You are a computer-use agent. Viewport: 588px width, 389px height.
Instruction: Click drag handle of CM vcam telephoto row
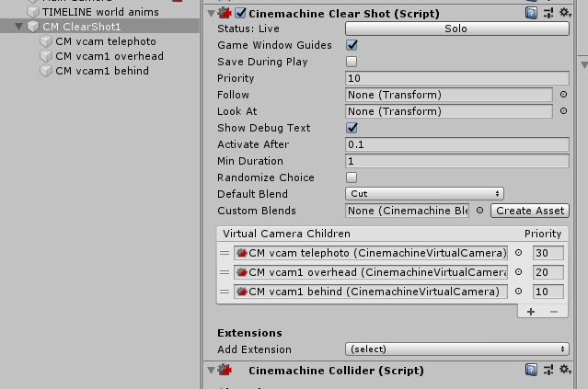pyautogui.click(x=225, y=253)
